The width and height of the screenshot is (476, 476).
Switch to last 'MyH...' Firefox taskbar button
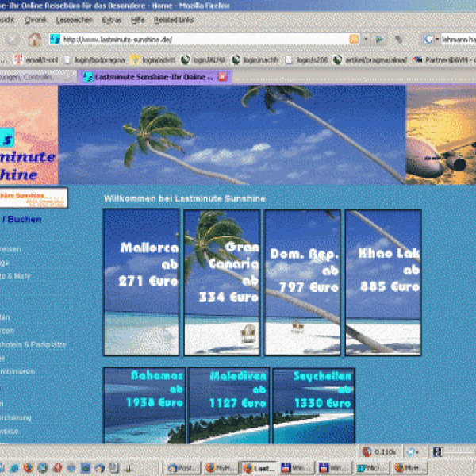click(410, 468)
